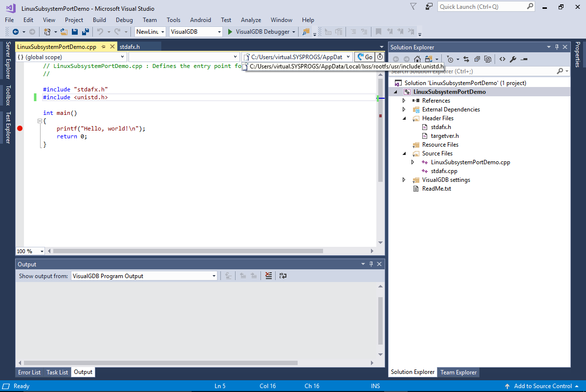Click the code editor vertical scrollbar

pos(380,130)
